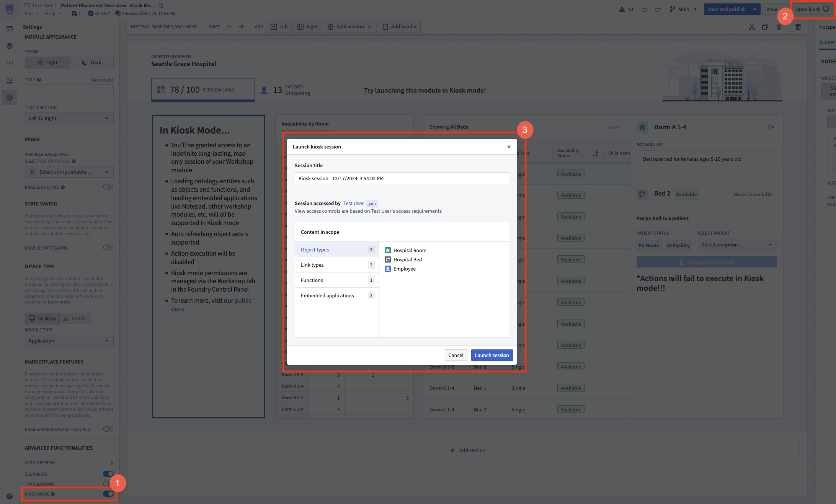Shift the widget right with arrow icon
836x504 pixels.
241,27
